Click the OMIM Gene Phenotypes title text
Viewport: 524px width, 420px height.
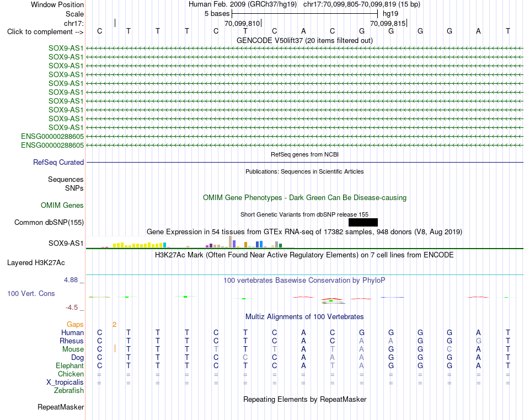(x=304, y=198)
